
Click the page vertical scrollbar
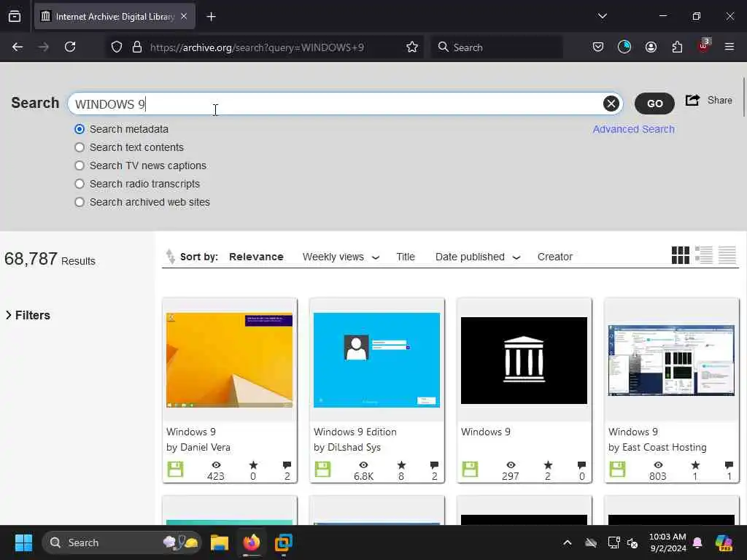click(744, 97)
